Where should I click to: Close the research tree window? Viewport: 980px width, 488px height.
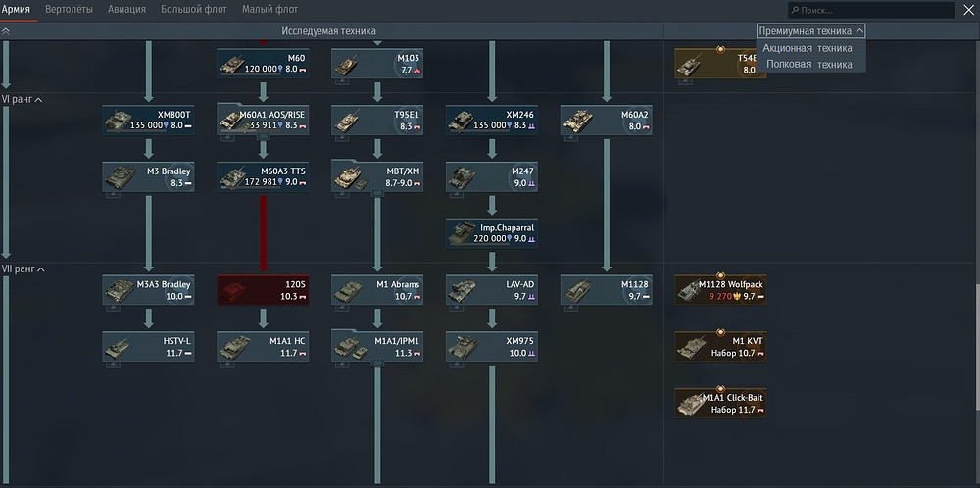(x=968, y=10)
